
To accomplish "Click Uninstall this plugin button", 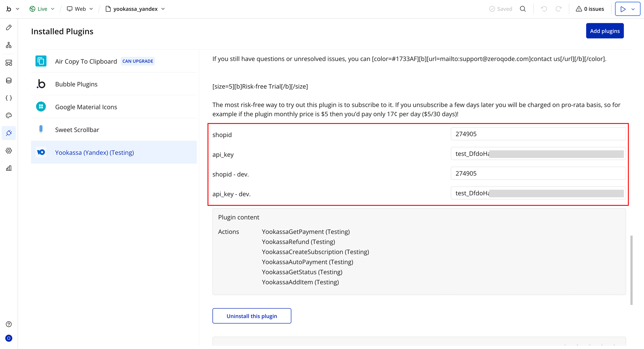I will click(252, 316).
